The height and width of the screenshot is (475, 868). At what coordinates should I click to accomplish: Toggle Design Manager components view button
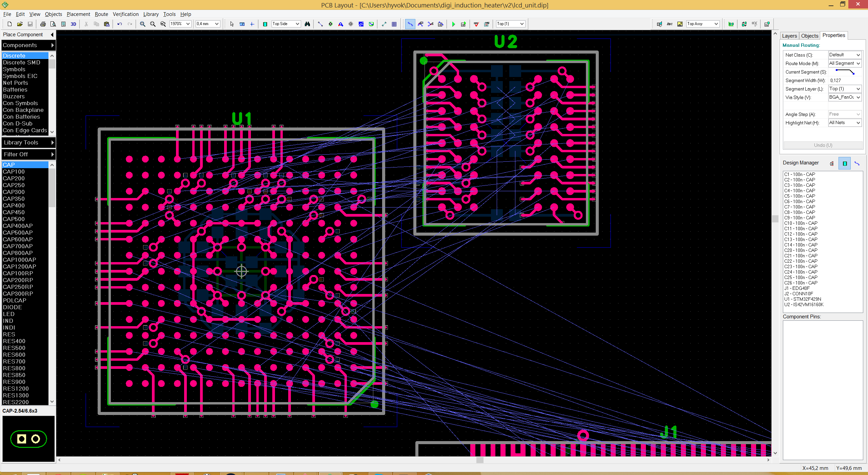pyautogui.click(x=845, y=163)
